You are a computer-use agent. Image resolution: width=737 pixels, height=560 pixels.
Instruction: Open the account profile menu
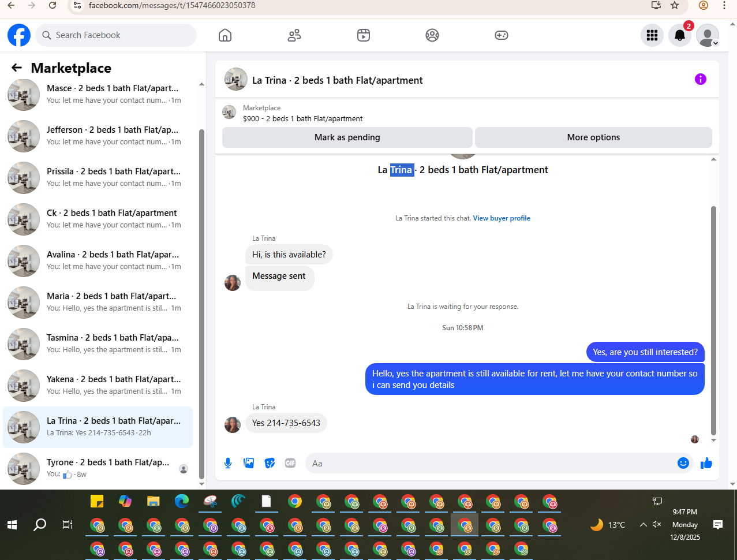click(708, 35)
